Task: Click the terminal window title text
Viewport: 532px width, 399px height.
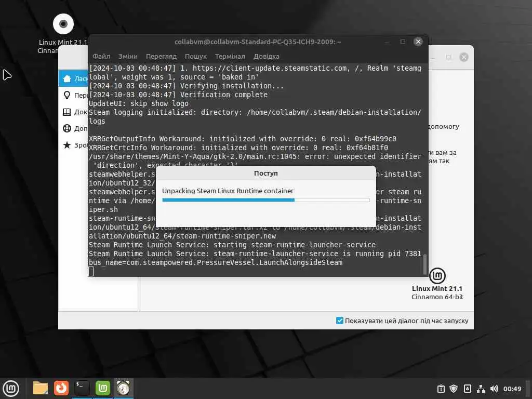Action: pyautogui.click(x=258, y=42)
